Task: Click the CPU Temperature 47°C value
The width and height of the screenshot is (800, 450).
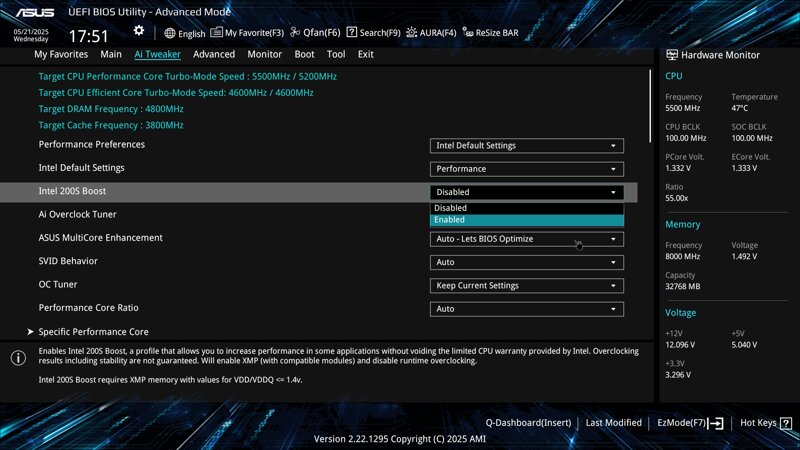Action: pyautogui.click(x=739, y=108)
